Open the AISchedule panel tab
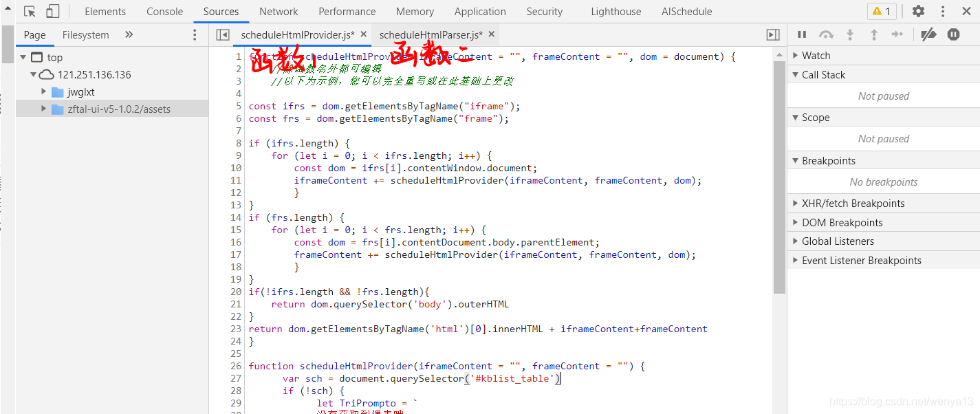This screenshot has height=414, width=980. pos(686,12)
